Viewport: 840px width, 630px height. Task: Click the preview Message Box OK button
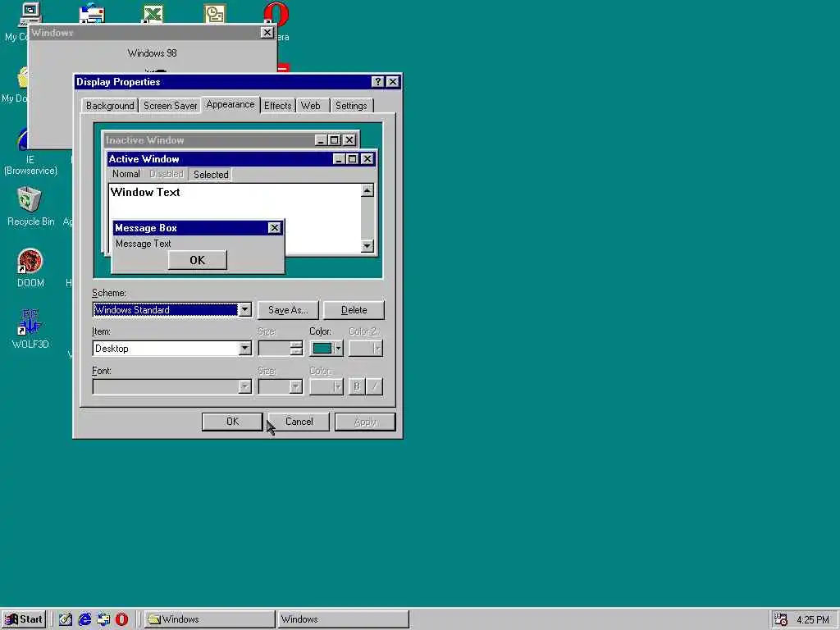(x=197, y=260)
